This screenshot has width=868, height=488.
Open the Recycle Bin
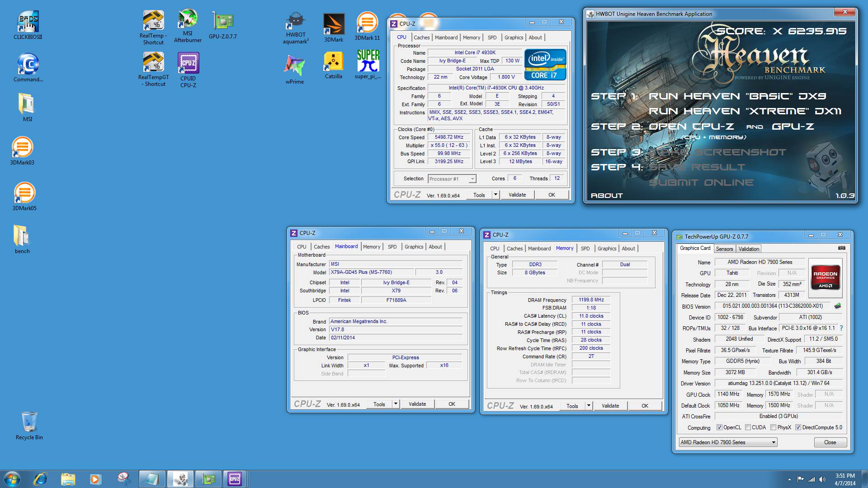point(29,426)
